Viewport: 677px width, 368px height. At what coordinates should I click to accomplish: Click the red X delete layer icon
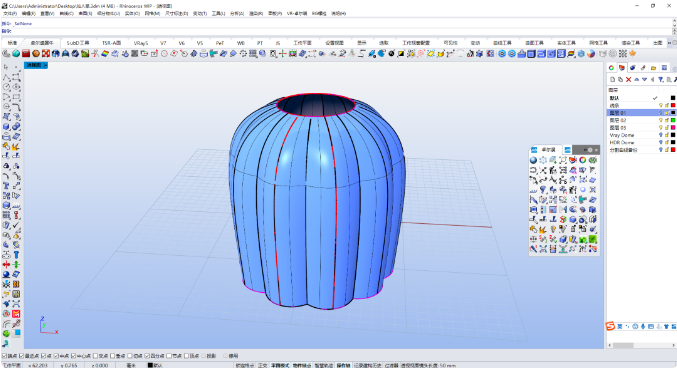point(629,79)
